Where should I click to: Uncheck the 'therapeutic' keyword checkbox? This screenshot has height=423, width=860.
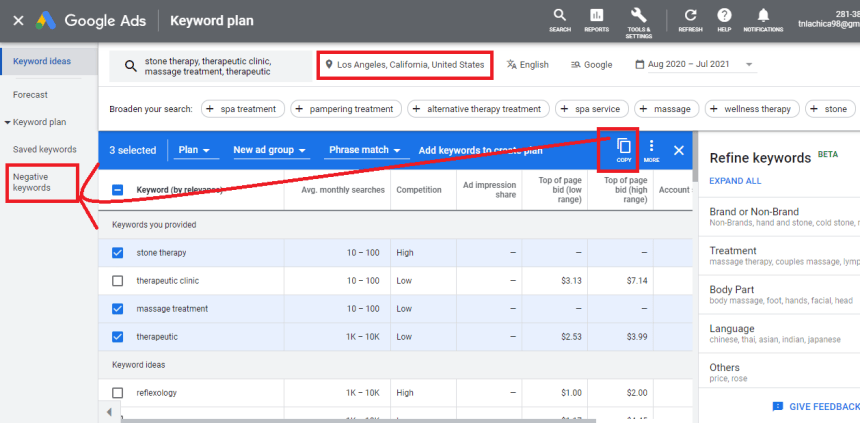tap(117, 337)
